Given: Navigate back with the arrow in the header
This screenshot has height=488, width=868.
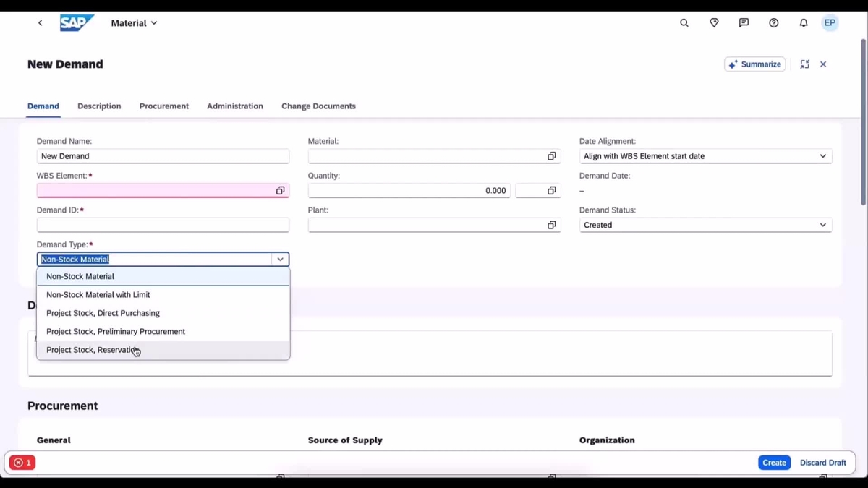Looking at the screenshot, I should point(40,22).
